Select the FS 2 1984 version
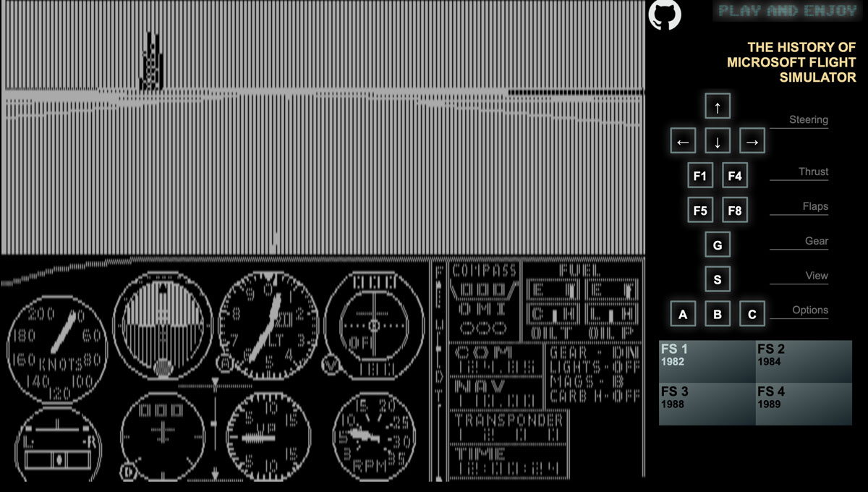Screen dimensions: 868x492 point(804,361)
